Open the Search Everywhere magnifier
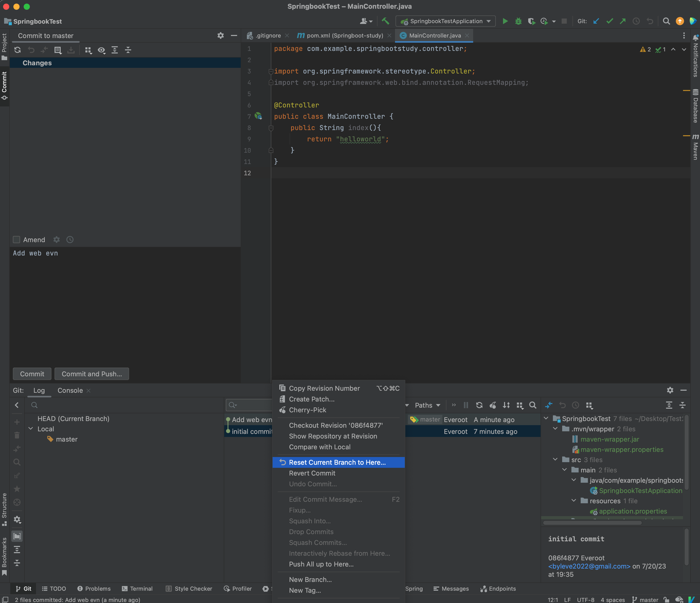 (666, 21)
